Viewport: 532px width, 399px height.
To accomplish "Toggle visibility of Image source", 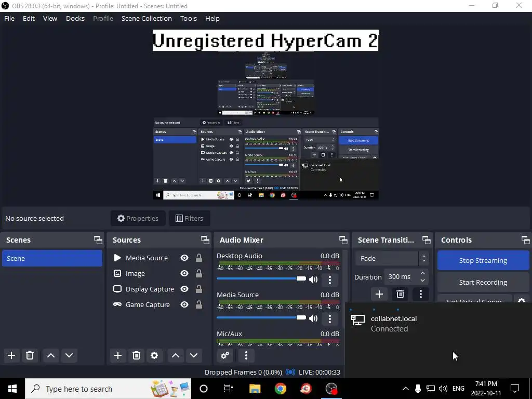I will (x=184, y=273).
